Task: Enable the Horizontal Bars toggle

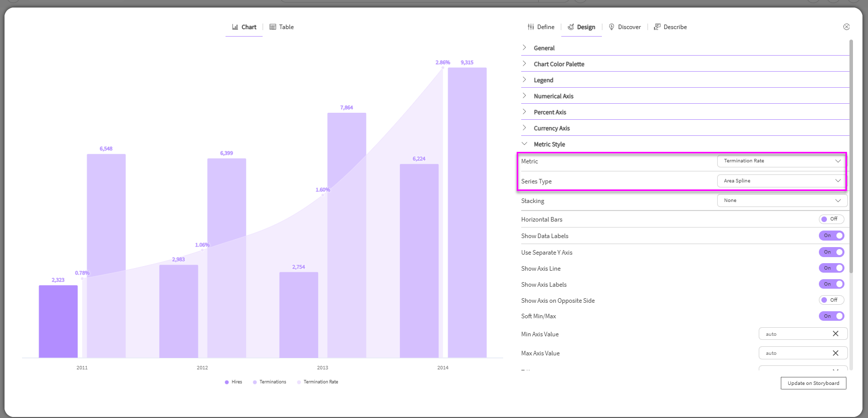Action: (x=831, y=219)
